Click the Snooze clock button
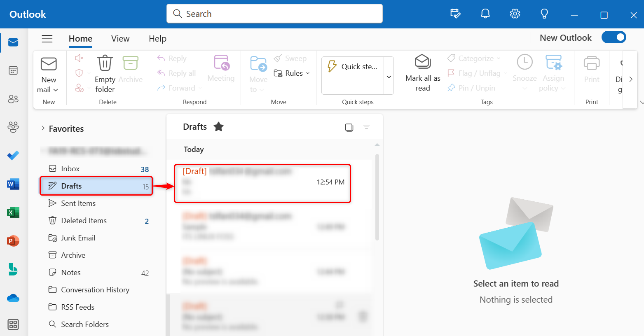This screenshot has width=644, height=336. point(525,72)
